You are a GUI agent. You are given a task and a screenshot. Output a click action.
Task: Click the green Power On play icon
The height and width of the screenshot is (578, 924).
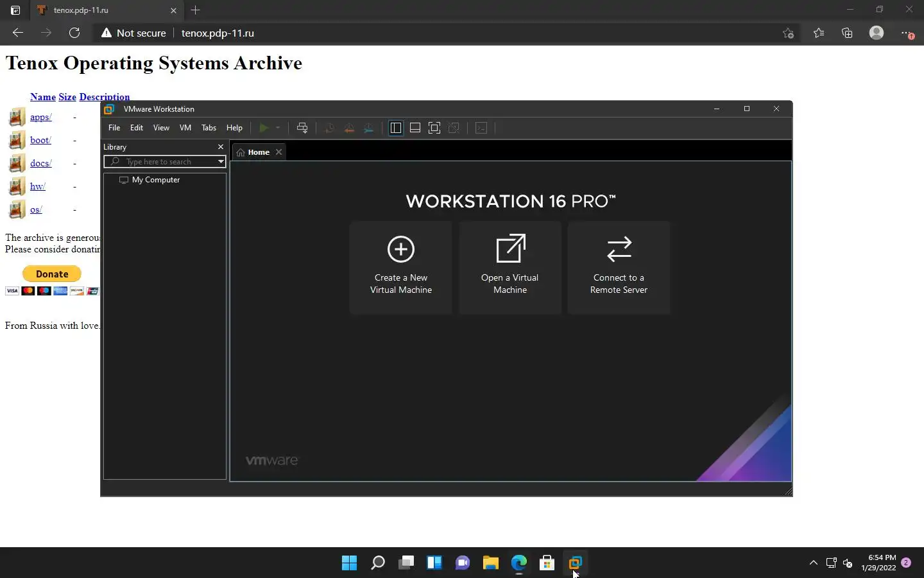pyautogui.click(x=263, y=128)
